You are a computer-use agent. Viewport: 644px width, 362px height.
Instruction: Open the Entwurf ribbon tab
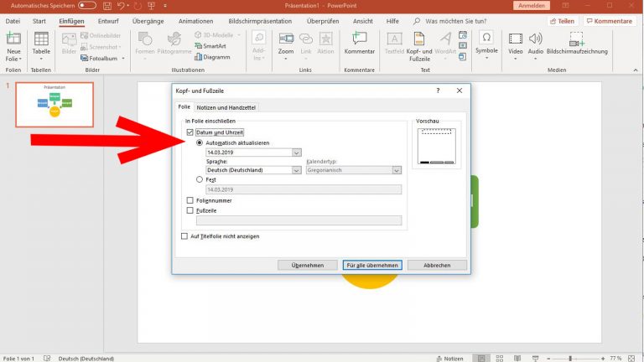click(108, 20)
